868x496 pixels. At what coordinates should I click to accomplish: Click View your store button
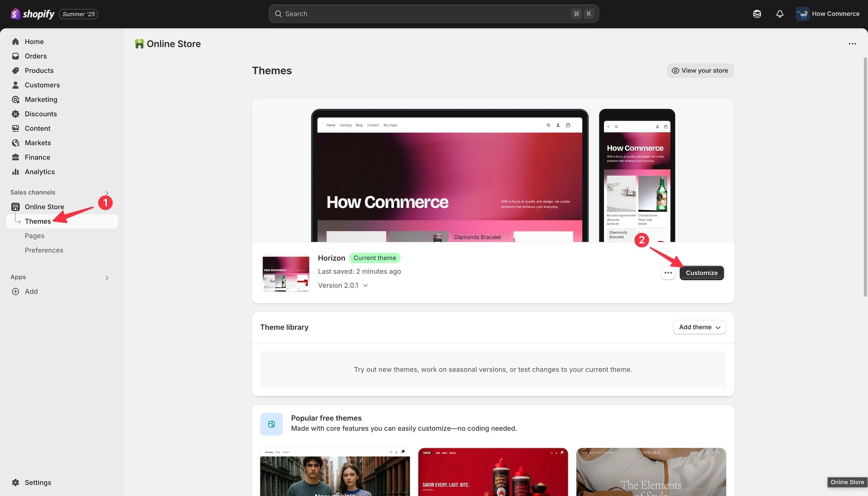pyautogui.click(x=700, y=70)
